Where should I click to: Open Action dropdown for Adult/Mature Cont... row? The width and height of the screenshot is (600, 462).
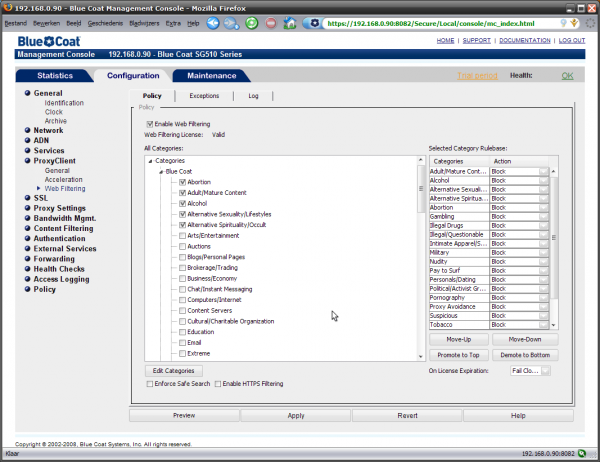[x=543, y=171]
